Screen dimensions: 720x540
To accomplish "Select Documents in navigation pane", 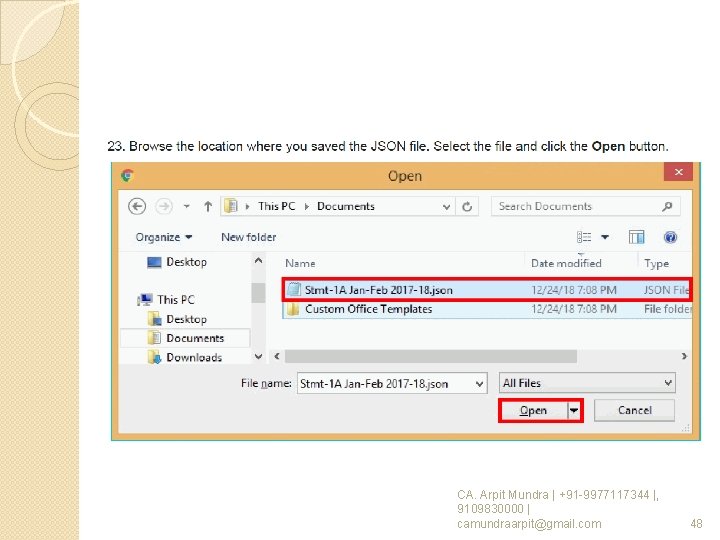I will coord(186,338).
